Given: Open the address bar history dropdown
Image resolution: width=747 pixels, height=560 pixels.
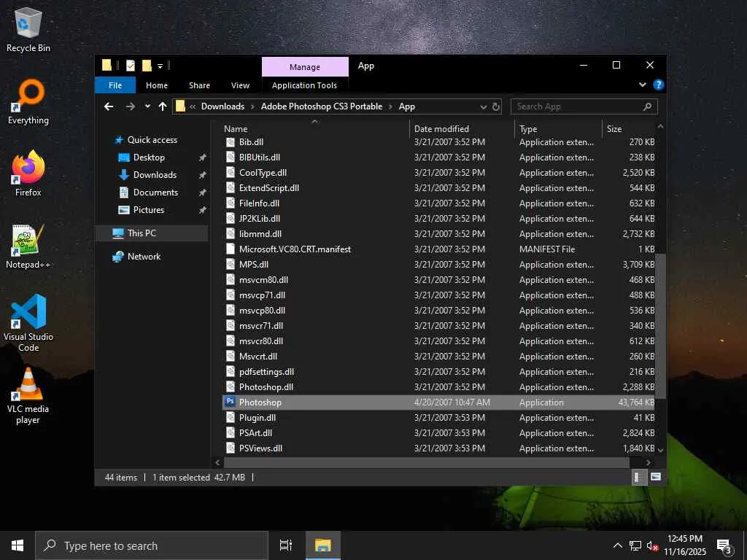Looking at the screenshot, I should [483, 106].
